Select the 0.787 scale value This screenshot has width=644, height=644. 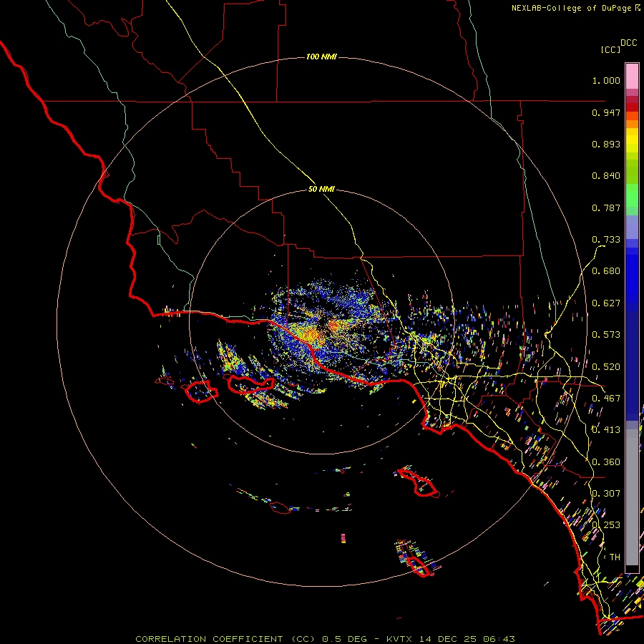pyautogui.click(x=606, y=208)
